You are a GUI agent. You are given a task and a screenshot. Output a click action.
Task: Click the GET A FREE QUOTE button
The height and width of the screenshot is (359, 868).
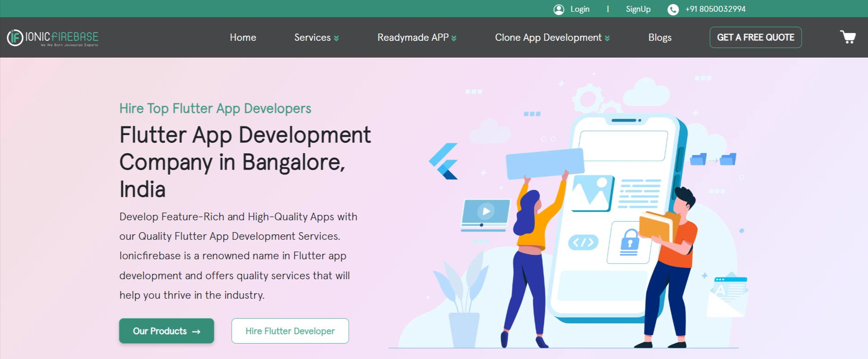click(x=755, y=37)
